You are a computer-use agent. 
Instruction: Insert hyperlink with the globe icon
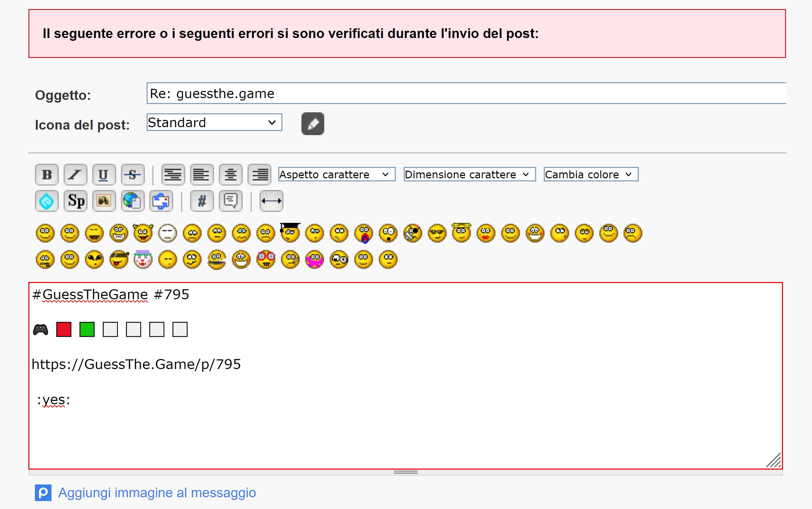point(133,201)
